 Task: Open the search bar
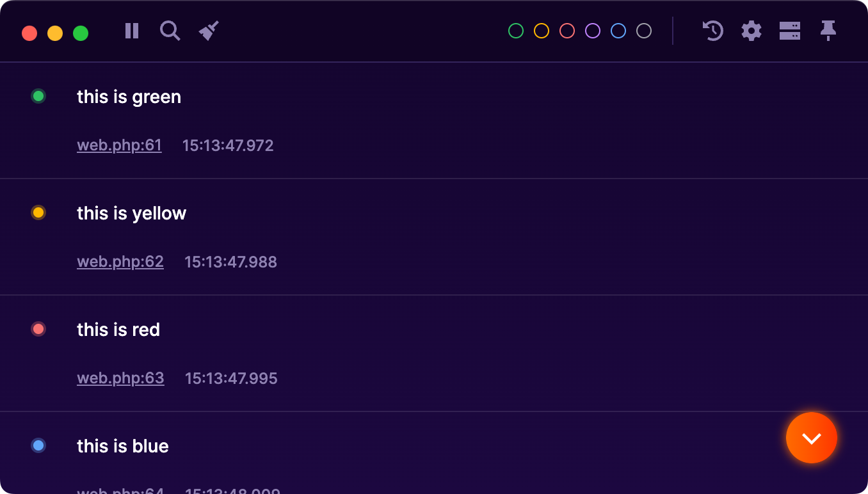click(170, 31)
